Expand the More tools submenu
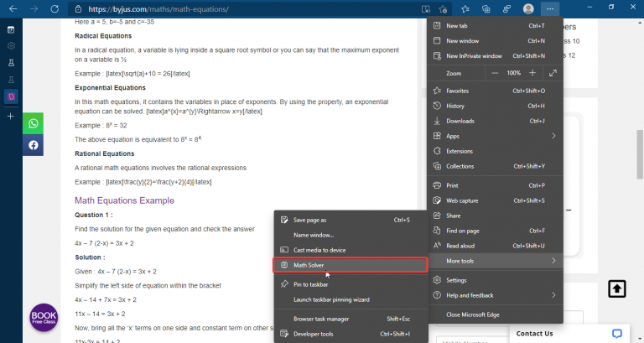Image resolution: width=644 pixels, height=343 pixels. click(495, 261)
